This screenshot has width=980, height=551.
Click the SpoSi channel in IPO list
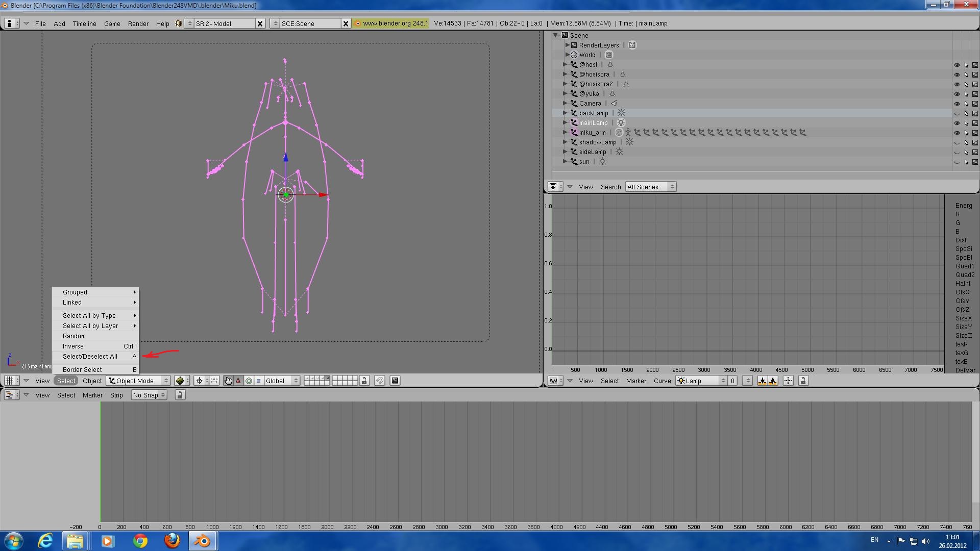[x=964, y=249]
